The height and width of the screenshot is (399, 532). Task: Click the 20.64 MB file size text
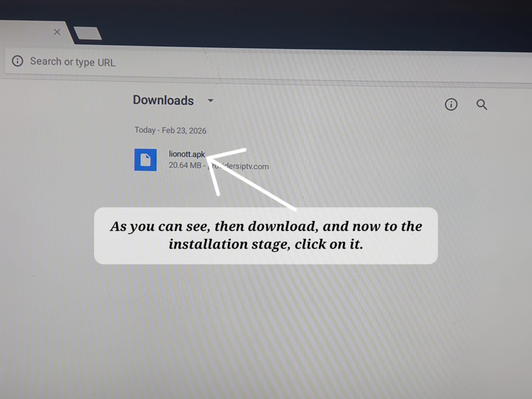tap(185, 165)
